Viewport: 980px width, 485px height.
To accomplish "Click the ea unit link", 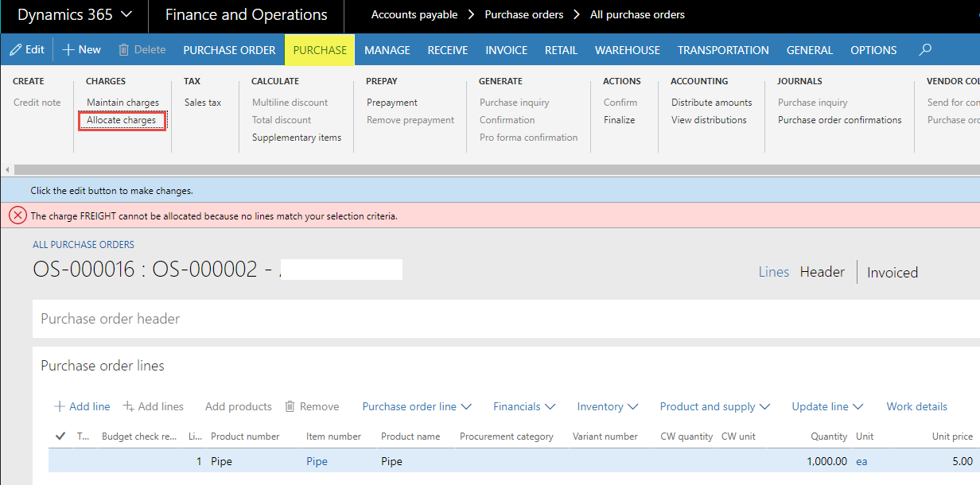I will click(861, 461).
